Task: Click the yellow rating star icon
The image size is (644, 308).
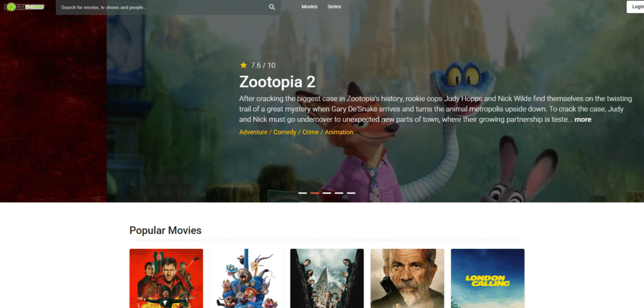Action: (243, 65)
